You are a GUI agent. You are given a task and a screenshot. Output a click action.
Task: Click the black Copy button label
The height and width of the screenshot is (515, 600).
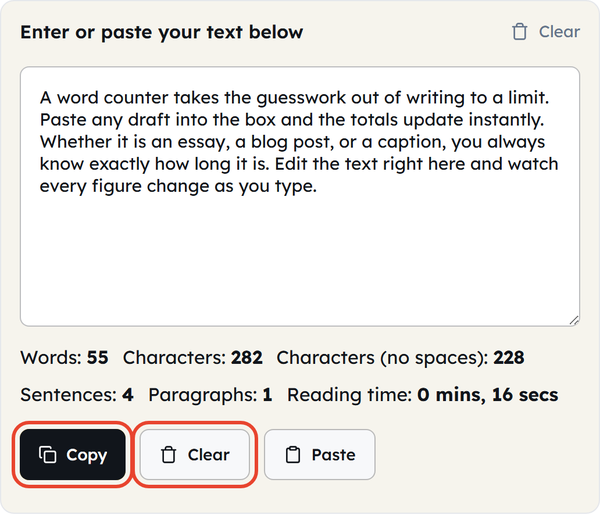[x=86, y=455]
